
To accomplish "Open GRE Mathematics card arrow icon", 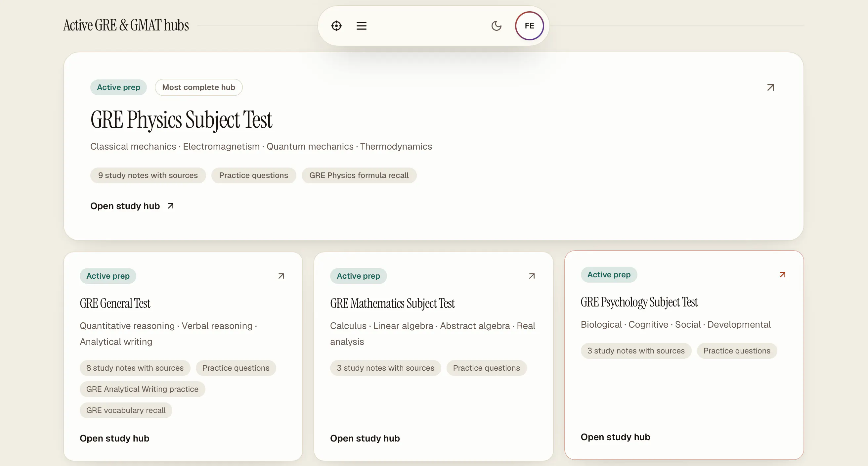I will click(532, 276).
